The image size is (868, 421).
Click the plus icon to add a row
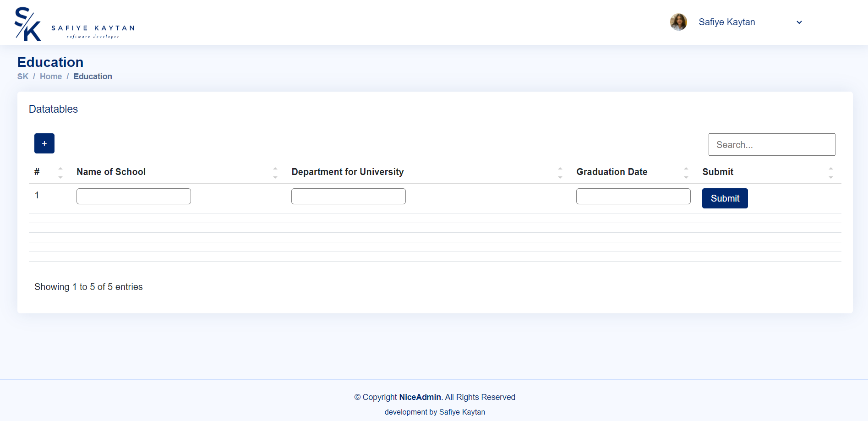tap(44, 143)
